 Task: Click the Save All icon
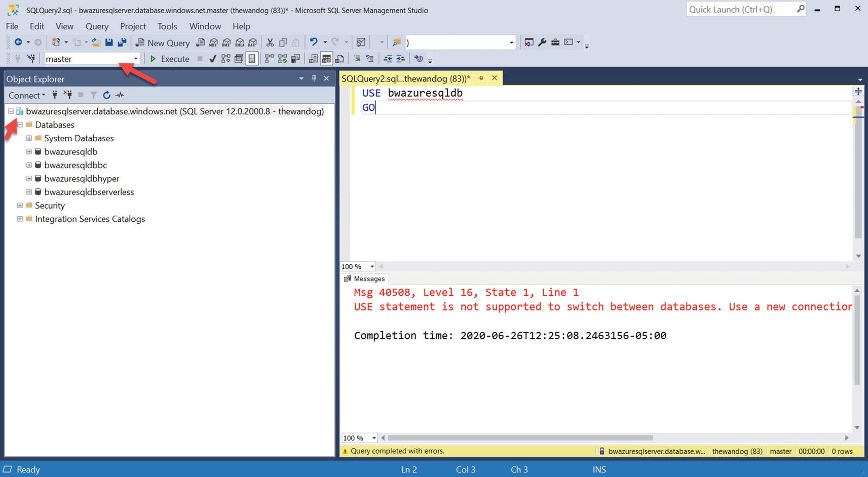click(122, 43)
